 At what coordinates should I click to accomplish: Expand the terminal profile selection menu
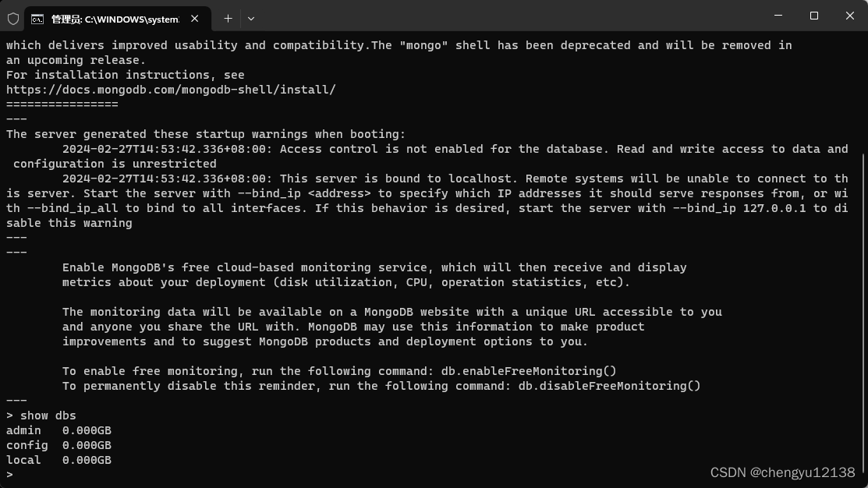(x=251, y=18)
